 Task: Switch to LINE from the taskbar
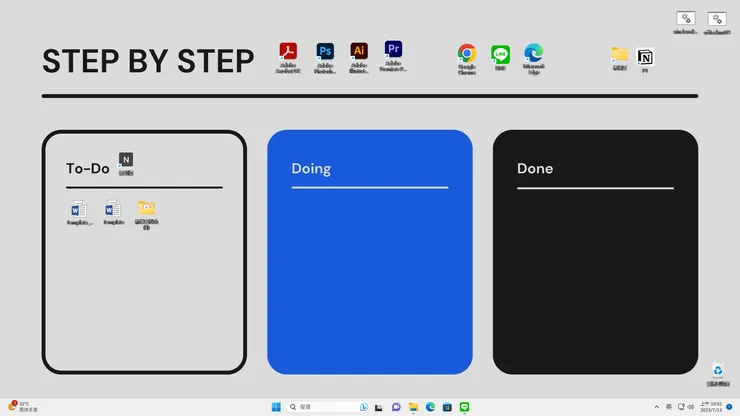[x=464, y=407]
